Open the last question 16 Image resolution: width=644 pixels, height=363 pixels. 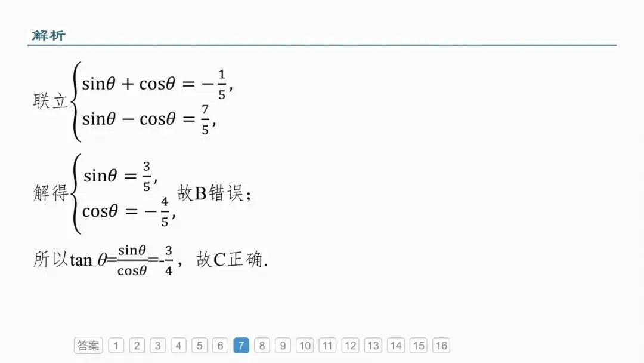click(x=441, y=345)
